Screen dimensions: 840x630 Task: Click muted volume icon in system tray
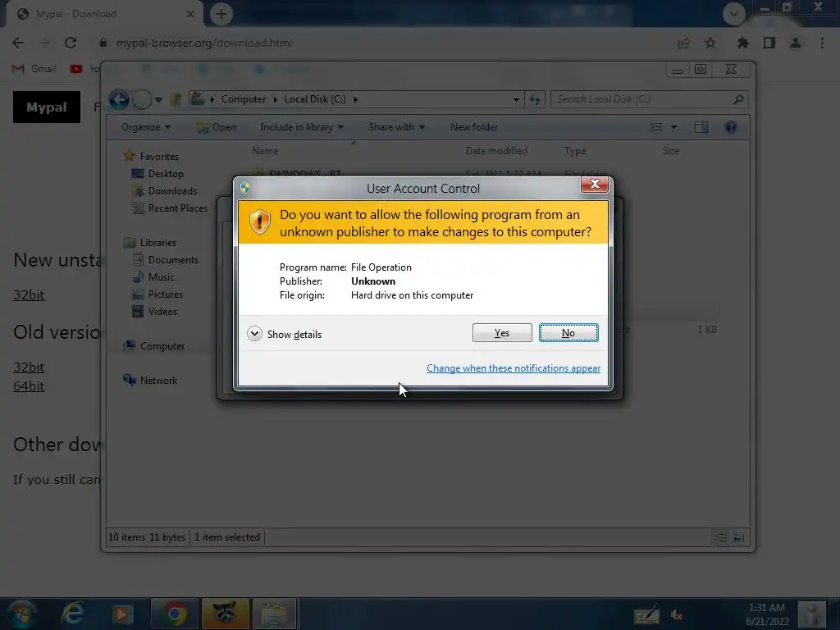click(x=676, y=615)
